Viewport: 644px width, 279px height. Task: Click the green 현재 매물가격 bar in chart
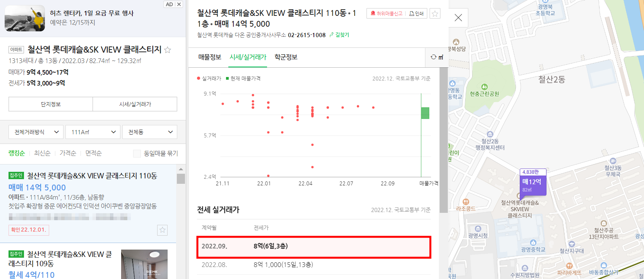(425, 113)
